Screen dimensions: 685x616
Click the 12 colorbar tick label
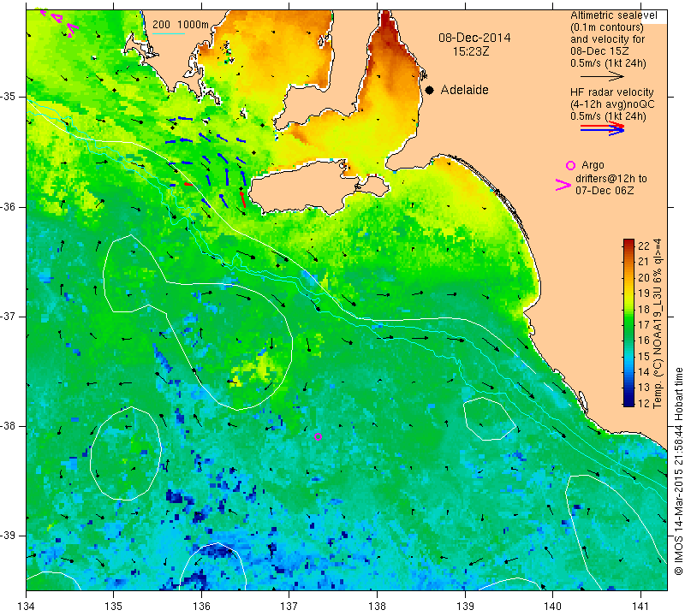[644, 403]
